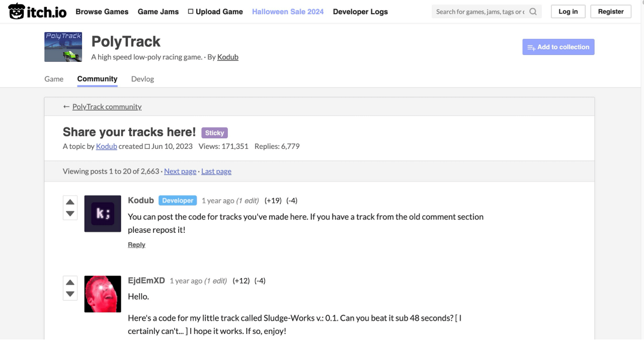Open Kodub's avatar image

[x=103, y=214]
